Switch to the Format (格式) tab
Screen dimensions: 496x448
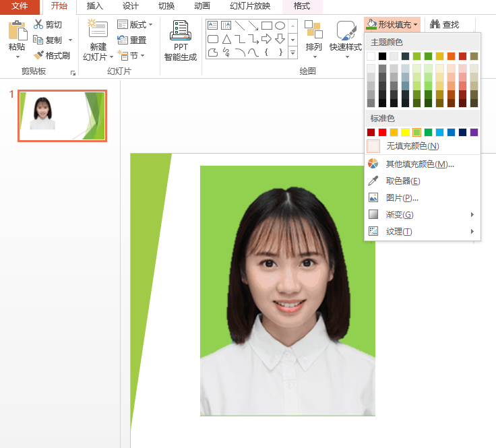(x=302, y=6)
